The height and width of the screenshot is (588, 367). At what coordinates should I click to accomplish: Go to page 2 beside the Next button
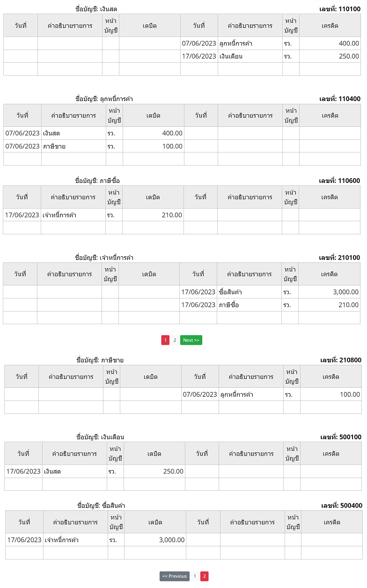point(175,340)
